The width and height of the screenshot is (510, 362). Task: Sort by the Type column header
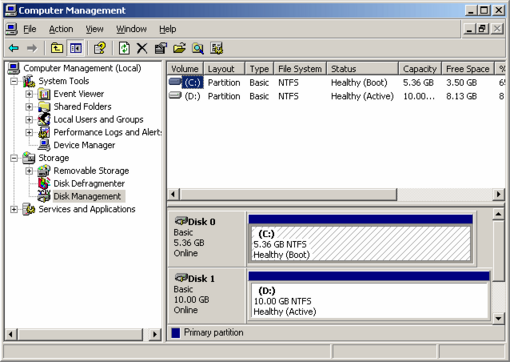259,69
